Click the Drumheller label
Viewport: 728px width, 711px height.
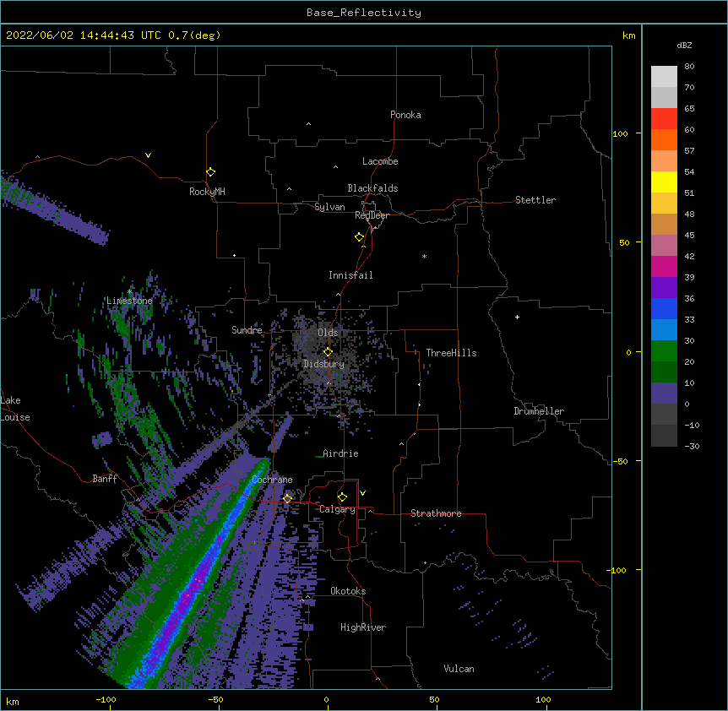[539, 411]
